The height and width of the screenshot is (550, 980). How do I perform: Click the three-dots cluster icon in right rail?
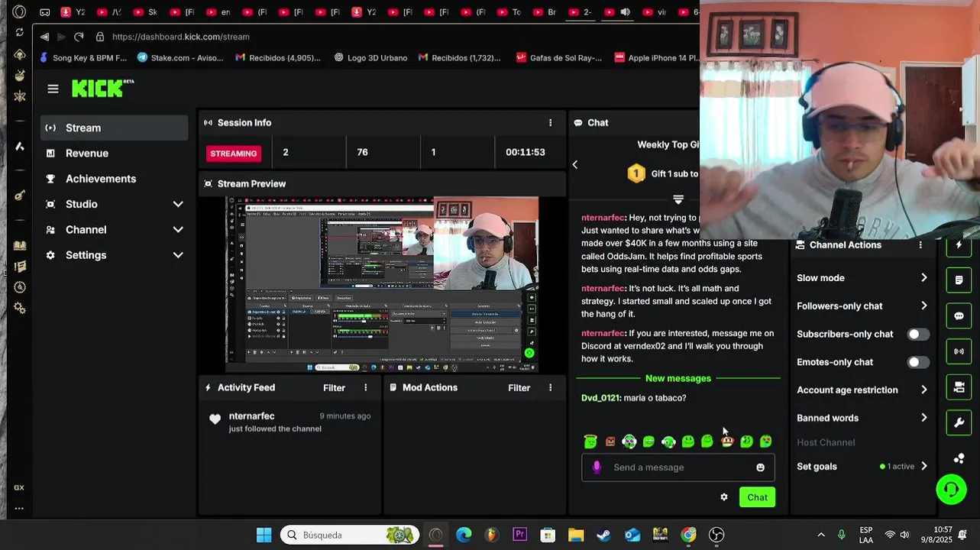(959, 458)
